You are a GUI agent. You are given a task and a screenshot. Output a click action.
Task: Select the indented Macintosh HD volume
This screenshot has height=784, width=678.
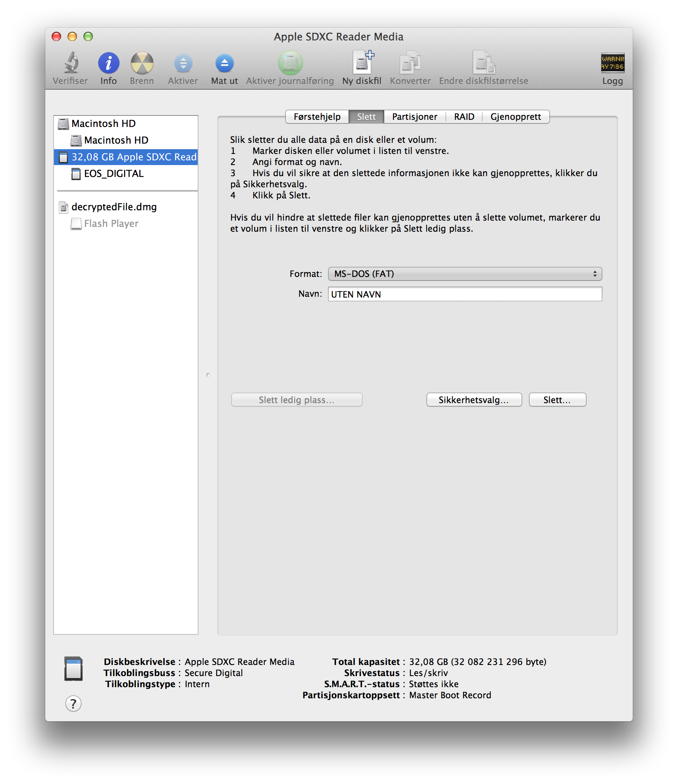click(126, 140)
